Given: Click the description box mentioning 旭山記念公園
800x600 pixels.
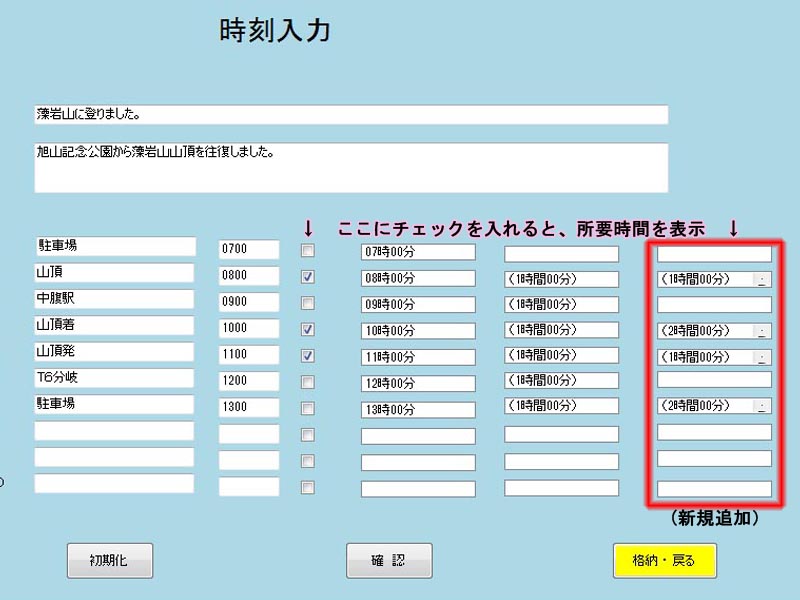Looking at the screenshot, I should (x=350, y=167).
